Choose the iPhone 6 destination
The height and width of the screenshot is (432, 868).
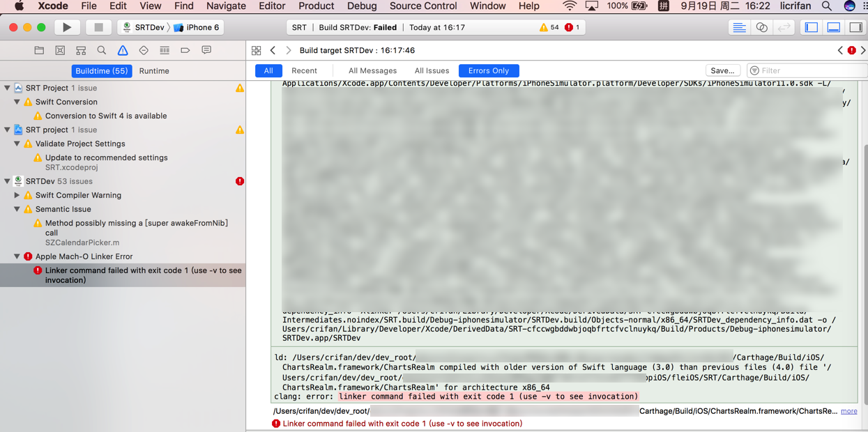coord(197,27)
